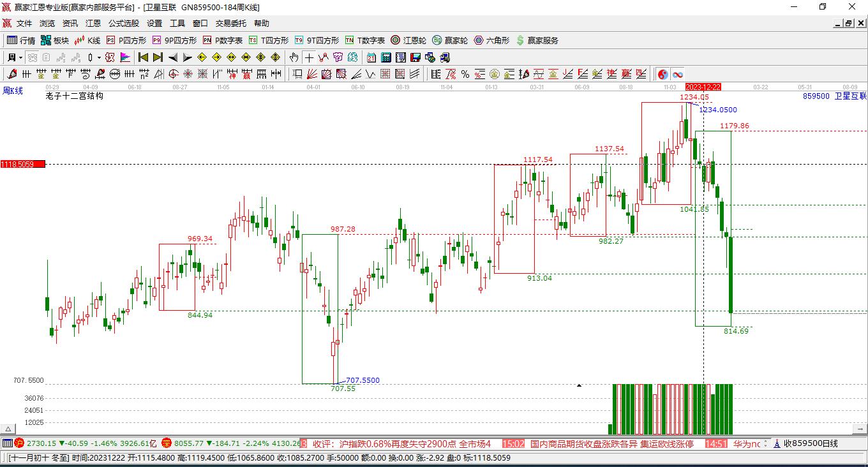Viewport: 868px width, 467px height.
Task: Open the 9T四方形 tool
Action: point(317,40)
